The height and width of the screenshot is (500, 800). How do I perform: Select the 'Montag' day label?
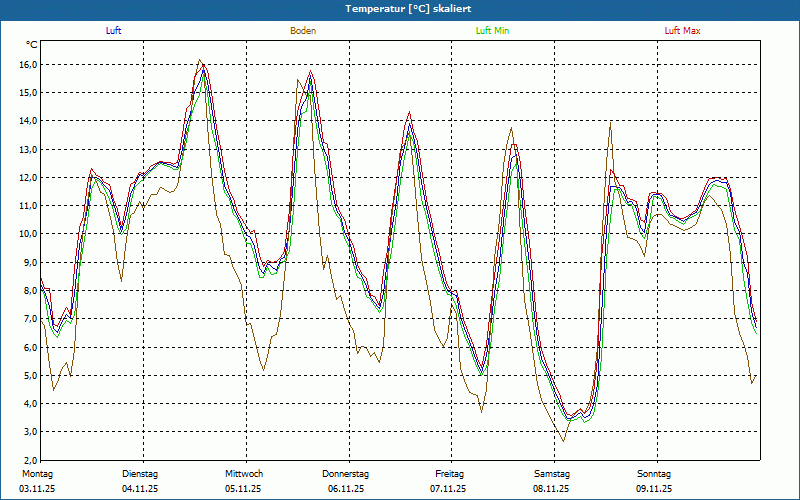click(37, 473)
